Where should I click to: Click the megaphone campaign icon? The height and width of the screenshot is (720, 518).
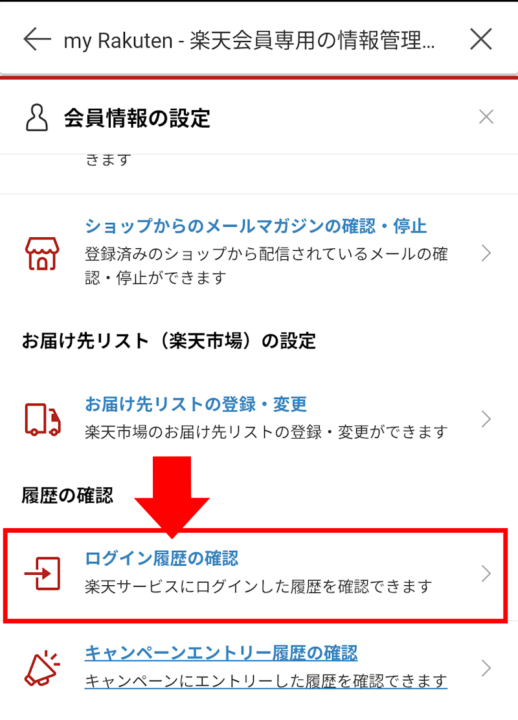[x=42, y=668]
